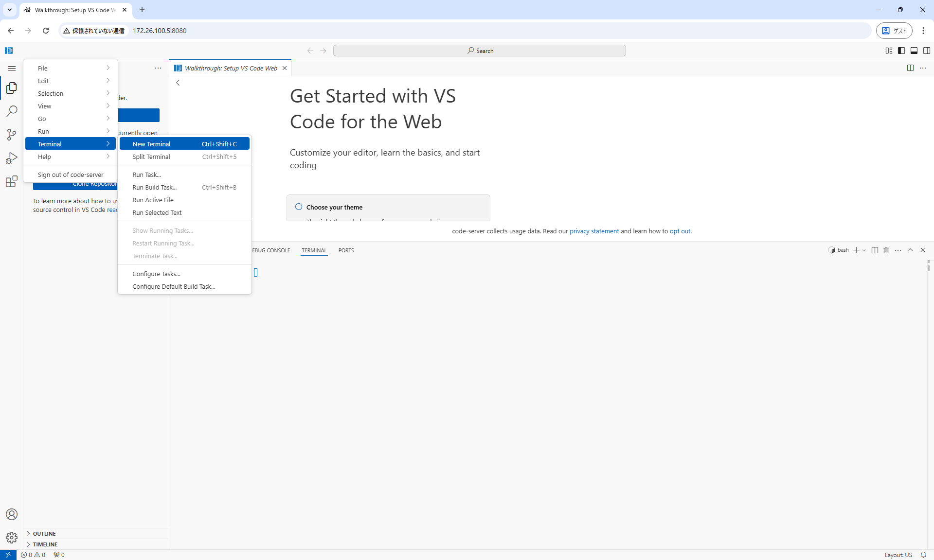This screenshot has width=934, height=560.
Task: Select Run Task... menu item
Action: coord(184,175)
